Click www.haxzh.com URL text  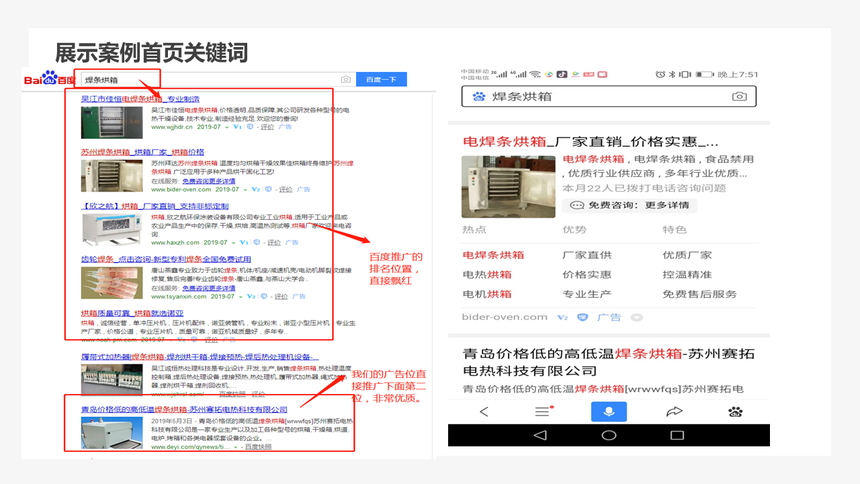(176, 242)
